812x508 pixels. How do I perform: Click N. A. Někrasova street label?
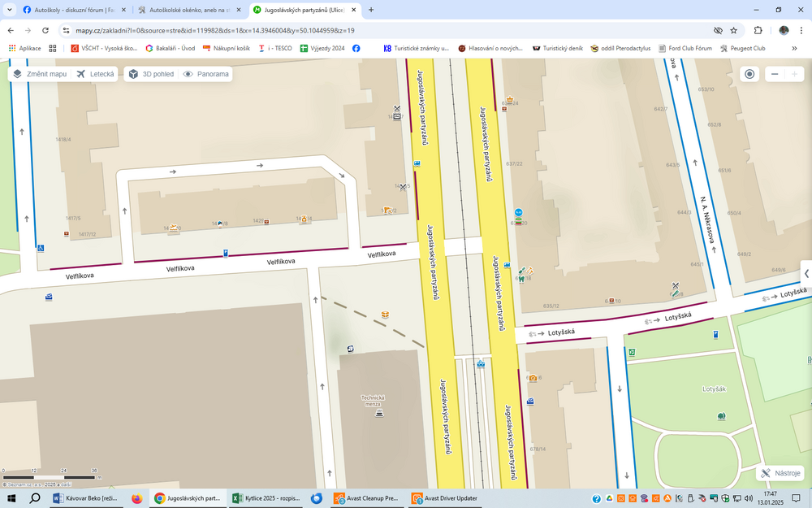coord(707,219)
